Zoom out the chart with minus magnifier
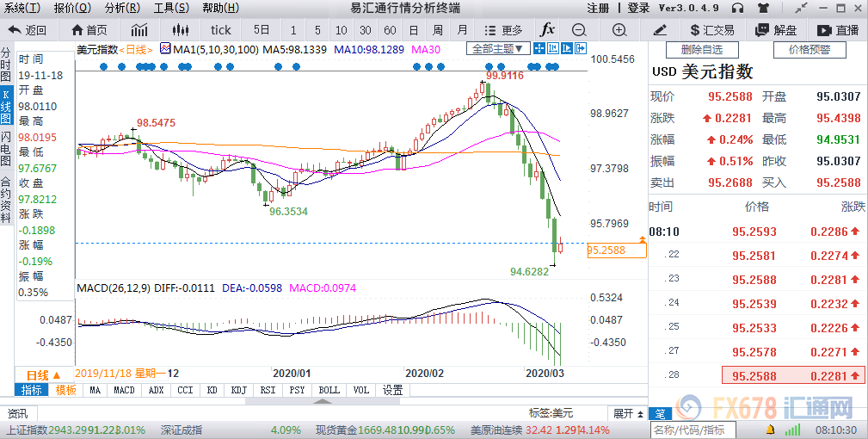 (x=579, y=30)
